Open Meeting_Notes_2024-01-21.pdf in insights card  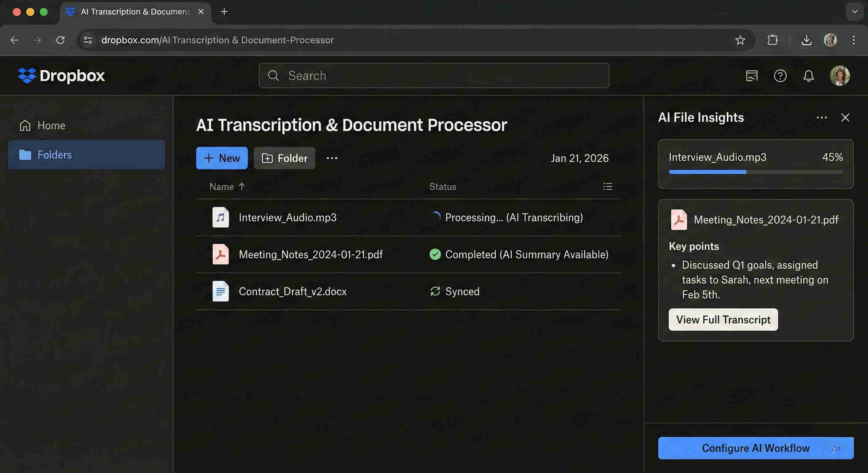(766, 220)
